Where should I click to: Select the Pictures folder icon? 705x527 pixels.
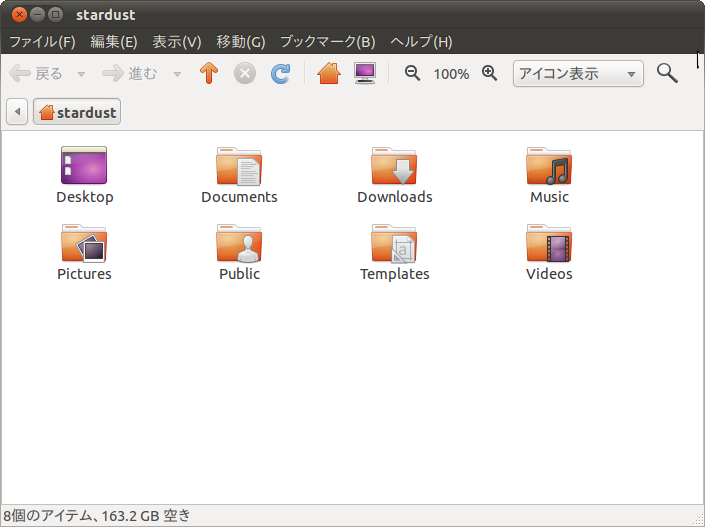click(84, 243)
